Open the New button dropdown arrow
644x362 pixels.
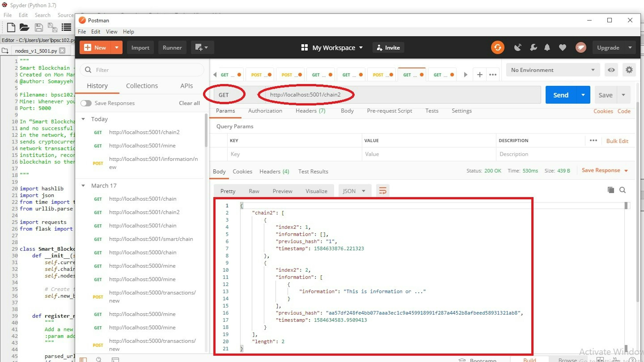(117, 47)
